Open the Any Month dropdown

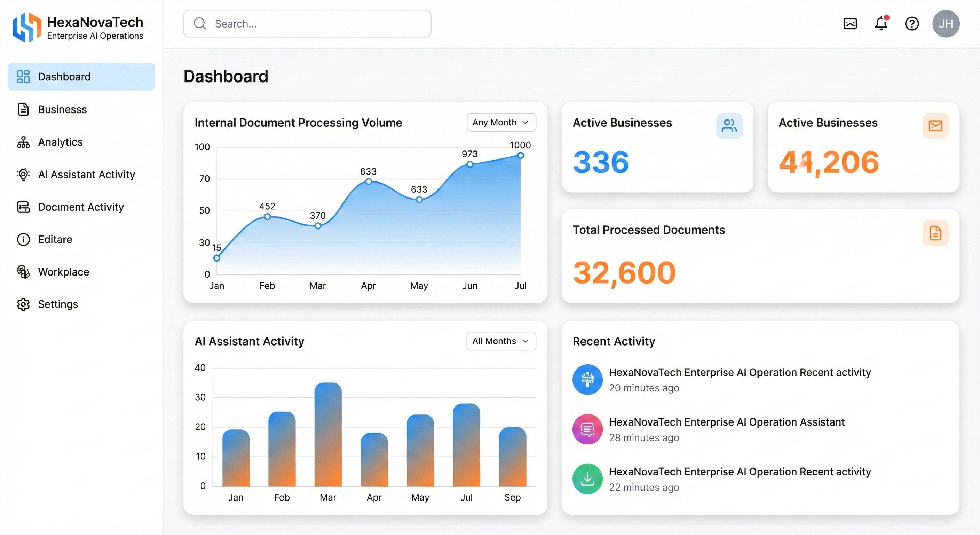(x=501, y=122)
